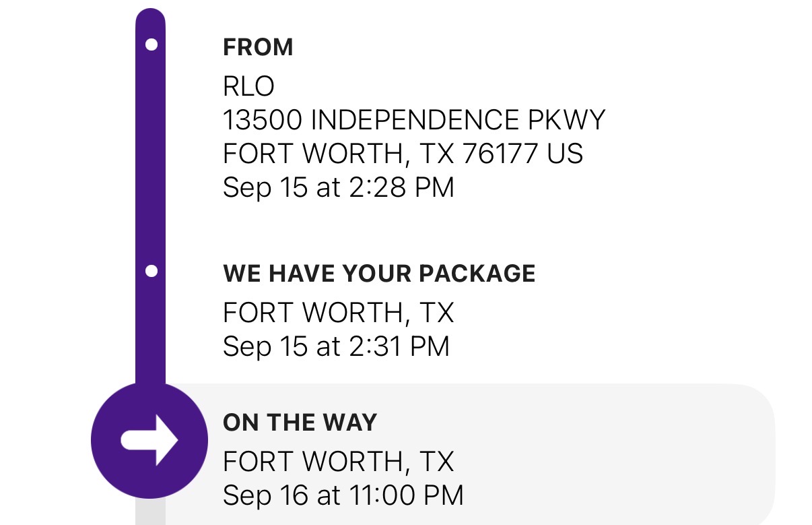Image resolution: width=812 pixels, height=525 pixels.
Task: Click the gray unfilled timeline segment below the arrow
Action: click(149, 514)
